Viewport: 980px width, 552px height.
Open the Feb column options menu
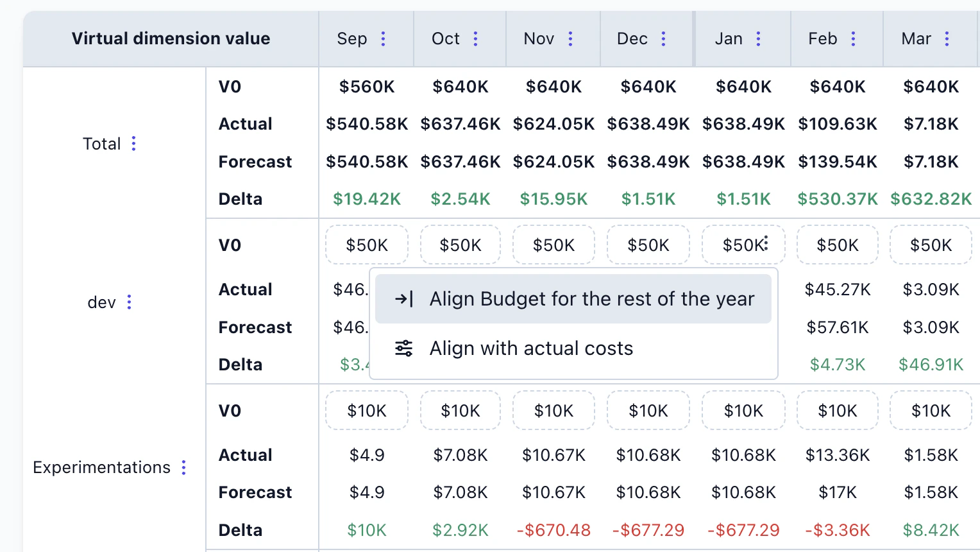pyautogui.click(x=853, y=39)
